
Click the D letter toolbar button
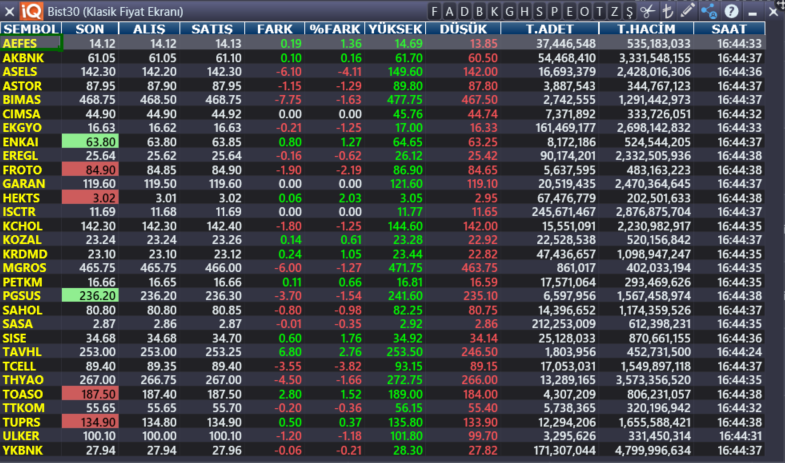tap(464, 11)
